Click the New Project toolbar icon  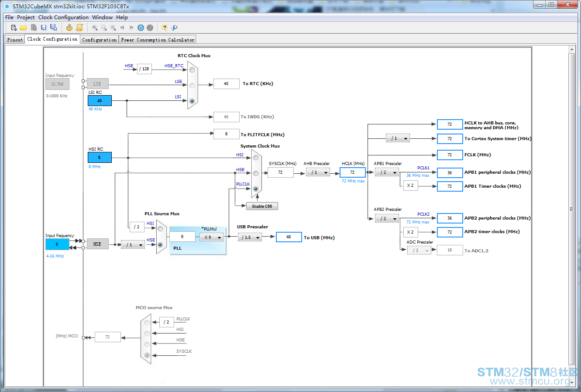point(14,28)
